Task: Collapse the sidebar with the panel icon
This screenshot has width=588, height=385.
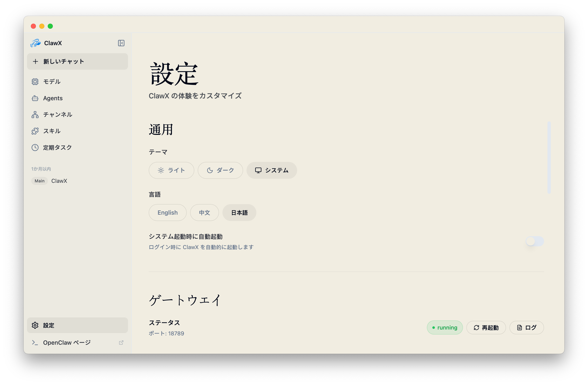Action: pos(121,43)
